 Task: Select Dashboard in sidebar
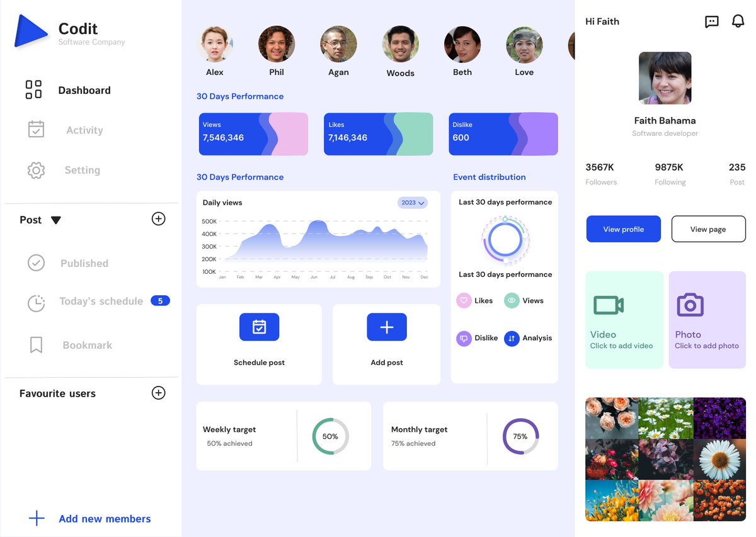pos(84,90)
